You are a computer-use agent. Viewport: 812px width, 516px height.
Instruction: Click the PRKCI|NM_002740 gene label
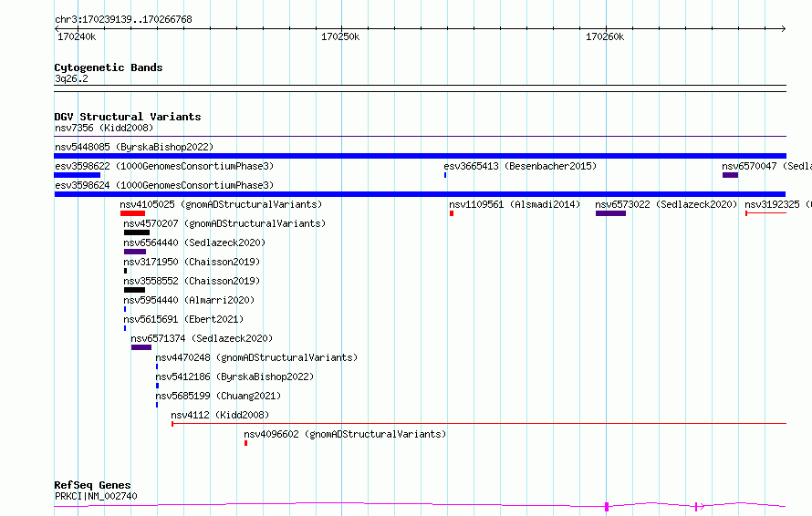tap(96, 496)
